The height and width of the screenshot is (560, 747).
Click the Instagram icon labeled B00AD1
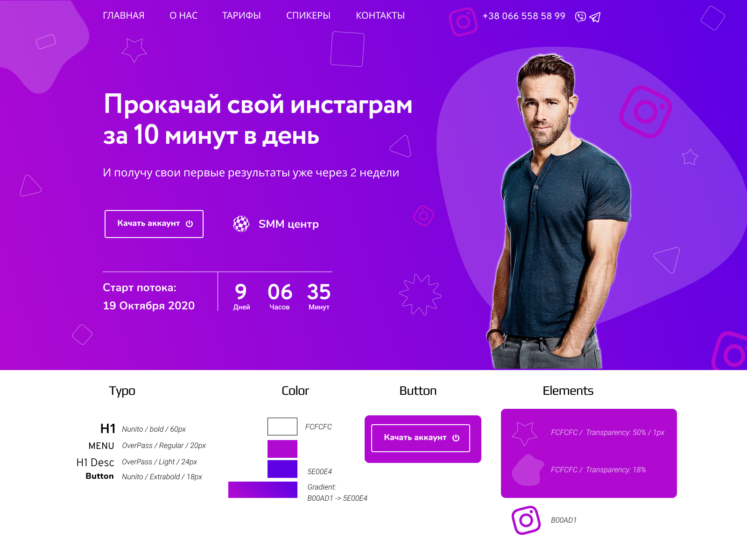526,520
